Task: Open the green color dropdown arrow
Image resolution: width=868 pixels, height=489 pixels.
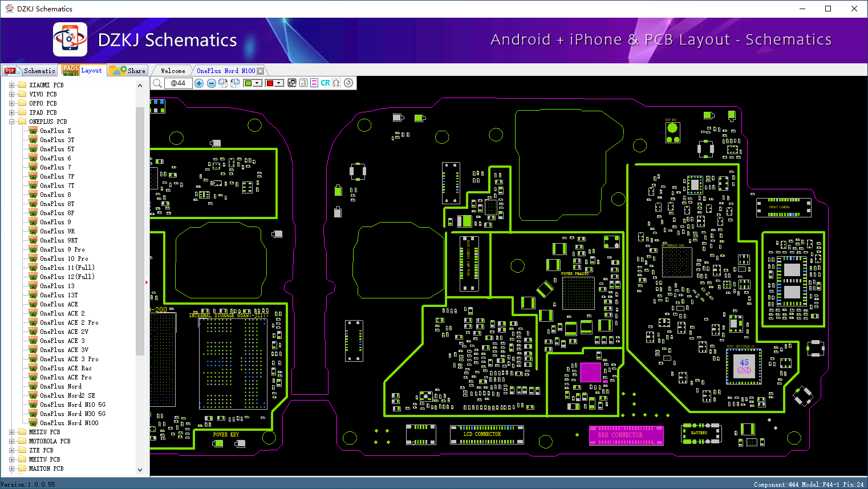Action: click(x=257, y=83)
